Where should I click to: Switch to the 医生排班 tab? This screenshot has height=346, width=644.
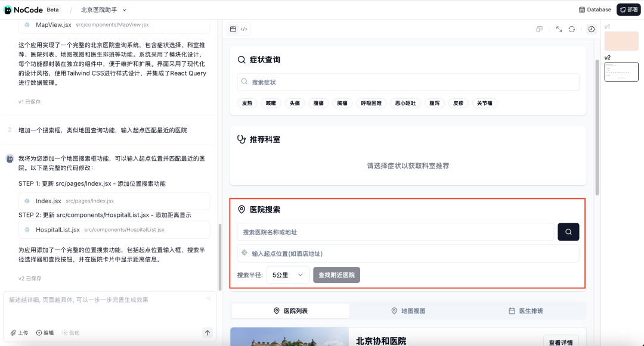(x=527, y=310)
